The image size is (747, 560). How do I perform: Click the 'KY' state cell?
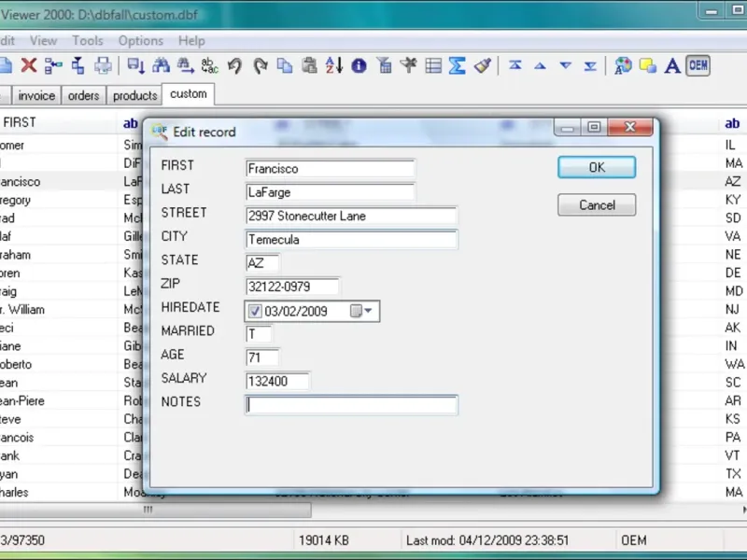coord(733,200)
